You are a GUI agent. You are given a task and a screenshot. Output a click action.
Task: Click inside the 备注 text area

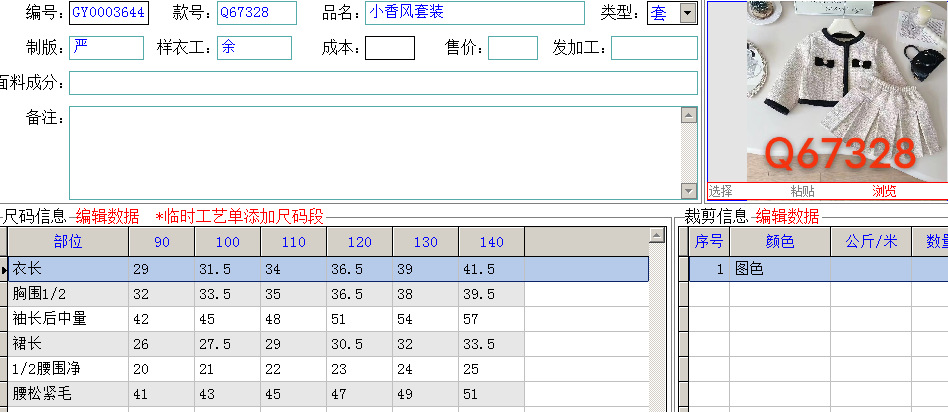pyautogui.click(x=375, y=153)
